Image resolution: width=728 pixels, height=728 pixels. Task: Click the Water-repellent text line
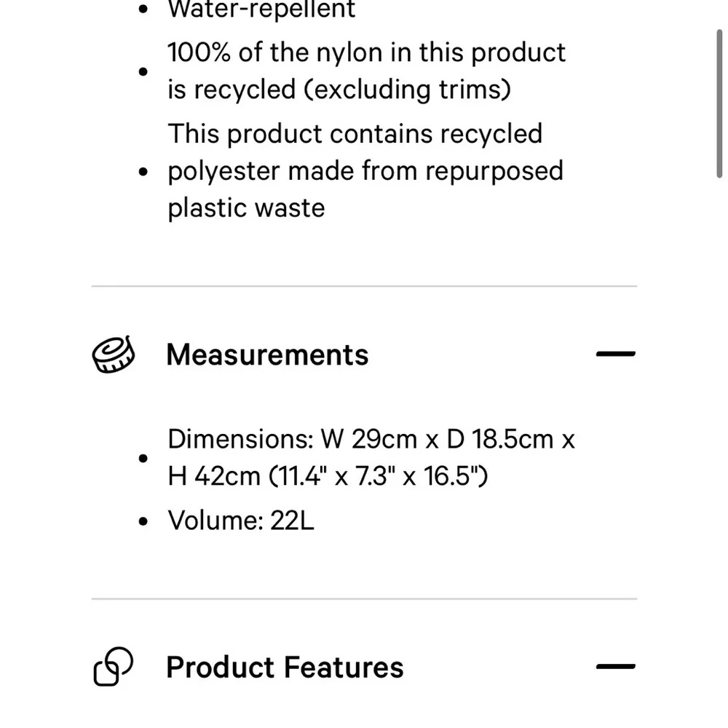261,10
